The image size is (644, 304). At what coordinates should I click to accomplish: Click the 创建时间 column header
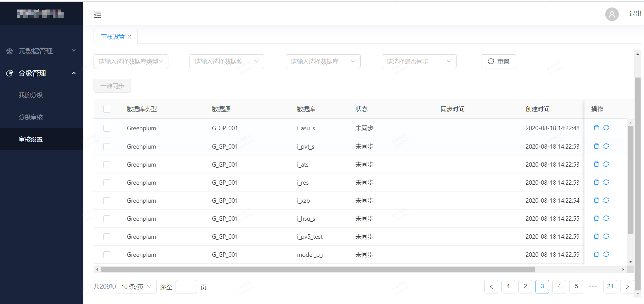(538, 109)
